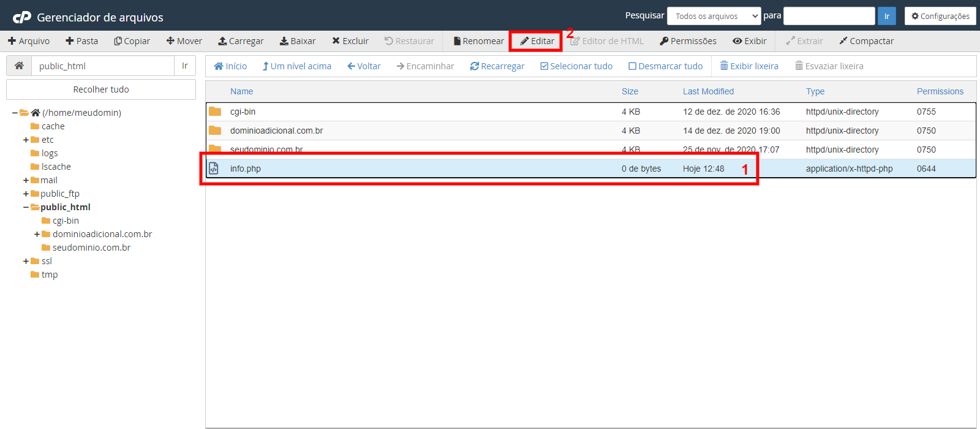
Task: Click the info.php file icon
Action: tap(214, 169)
